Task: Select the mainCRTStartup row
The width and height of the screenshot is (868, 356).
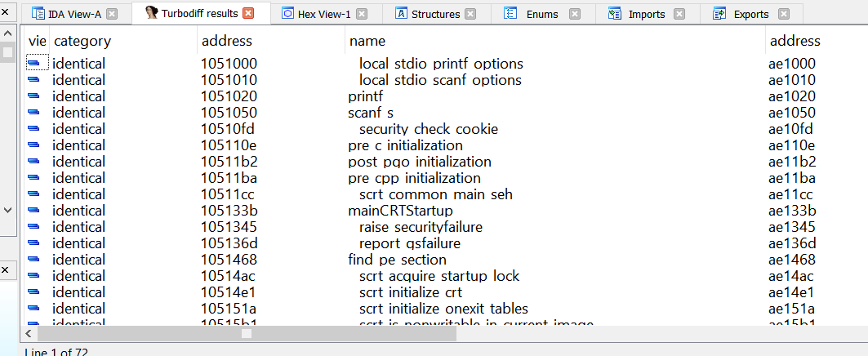Action: coord(389,211)
